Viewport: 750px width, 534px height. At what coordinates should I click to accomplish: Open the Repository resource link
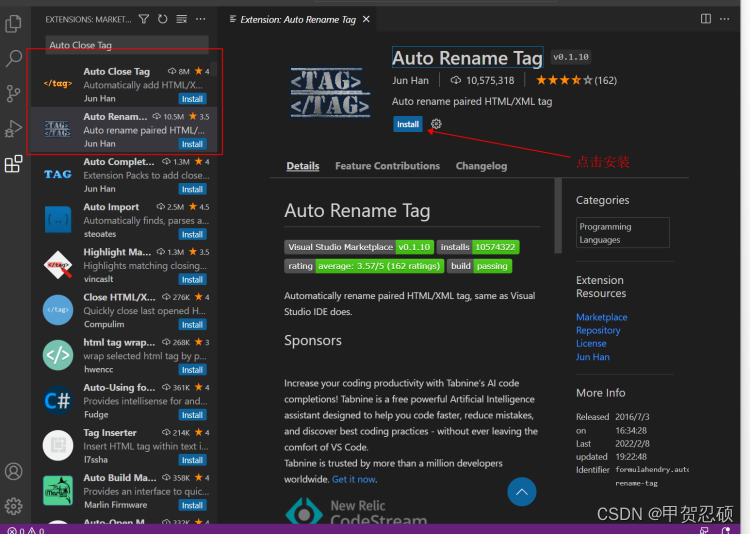pos(598,331)
